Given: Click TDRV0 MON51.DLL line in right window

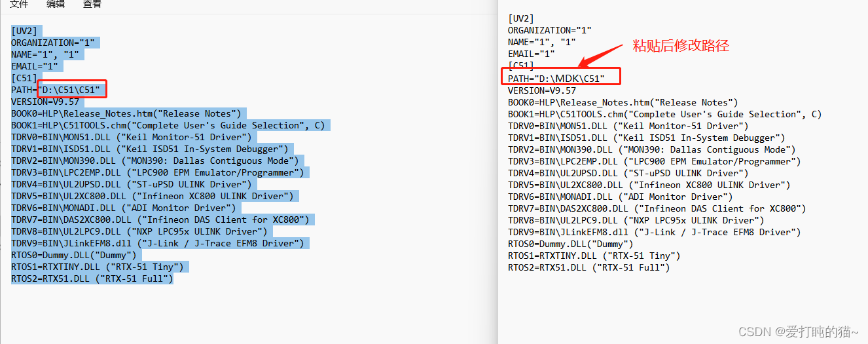Looking at the screenshot, I should tap(628, 126).
